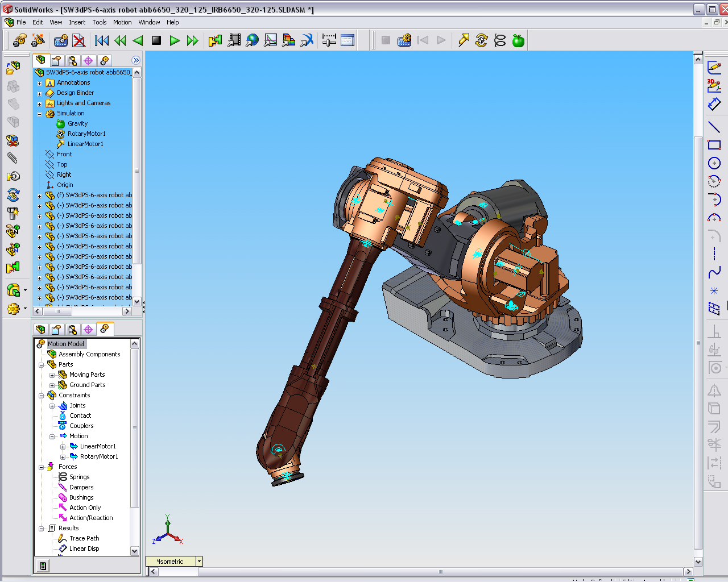Play the simulation
Image resolution: width=728 pixels, height=582 pixels.
pos(175,40)
